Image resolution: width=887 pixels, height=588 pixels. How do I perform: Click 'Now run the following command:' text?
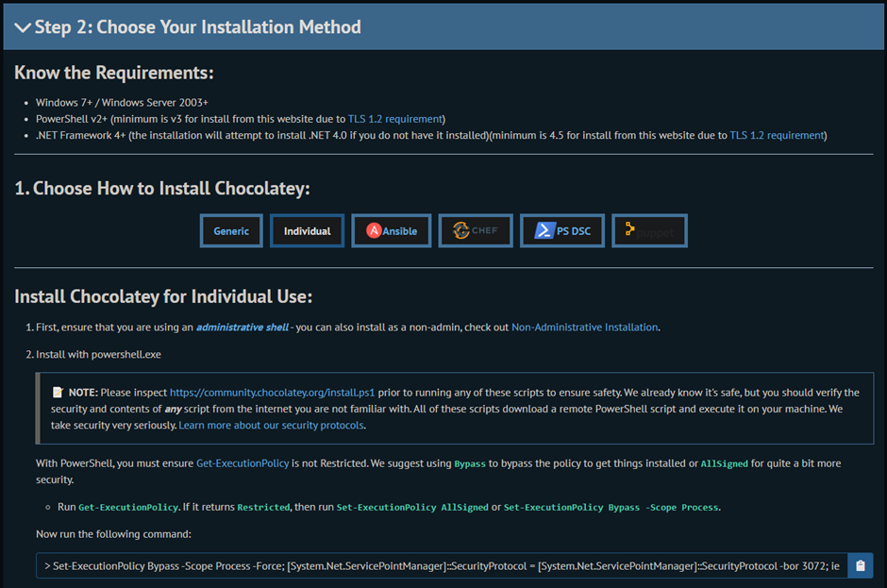113,533
